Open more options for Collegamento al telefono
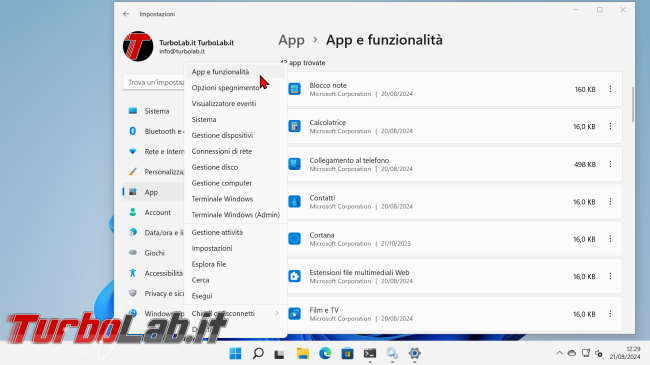650x365 pixels. coord(610,164)
